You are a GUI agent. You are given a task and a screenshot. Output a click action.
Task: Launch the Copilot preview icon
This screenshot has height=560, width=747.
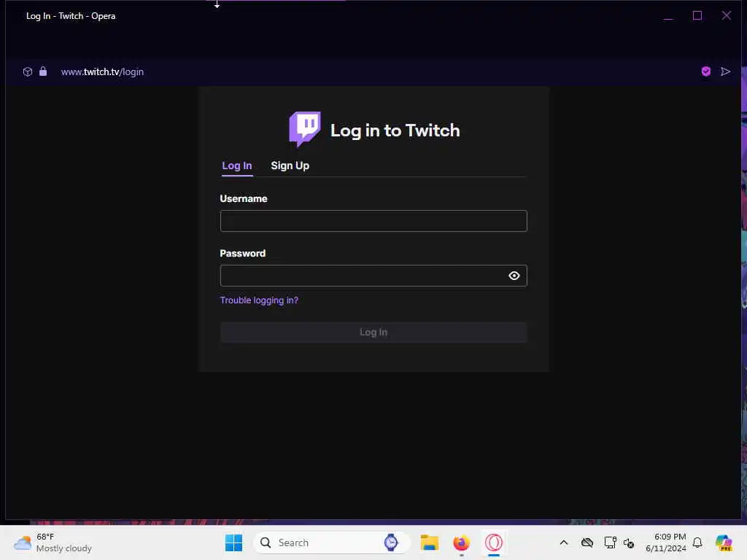tap(724, 542)
